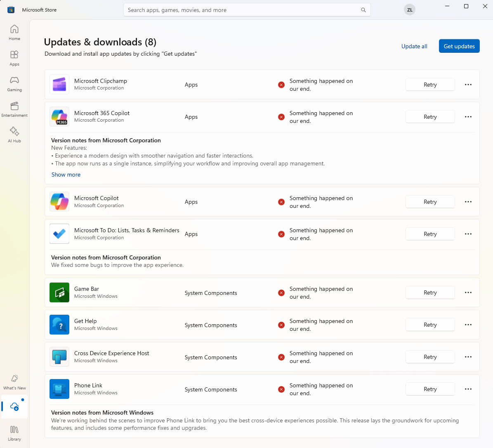The image size is (493, 448).
Task: Click the Microsoft 365 Copilot app icon
Action: click(59, 117)
